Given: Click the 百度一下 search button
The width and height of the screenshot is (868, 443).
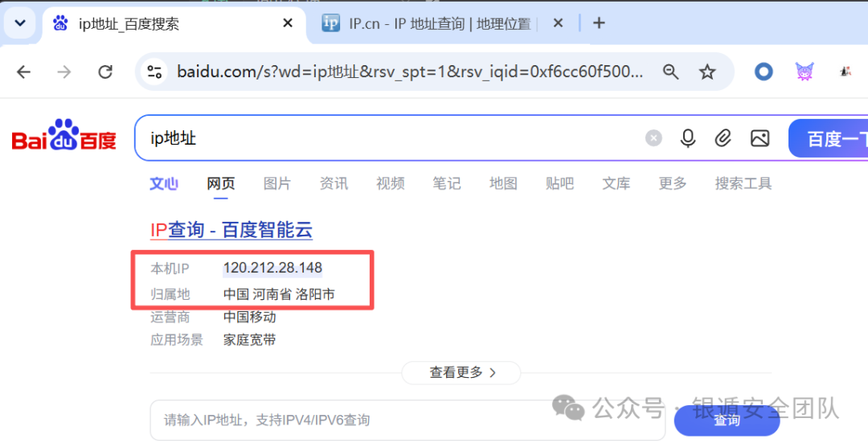Looking at the screenshot, I should (828, 138).
